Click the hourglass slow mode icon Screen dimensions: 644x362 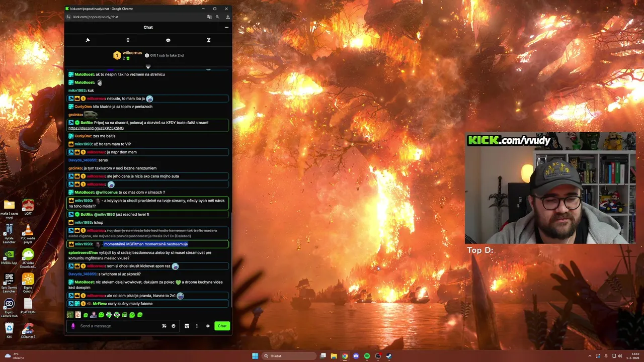pyautogui.click(x=209, y=40)
